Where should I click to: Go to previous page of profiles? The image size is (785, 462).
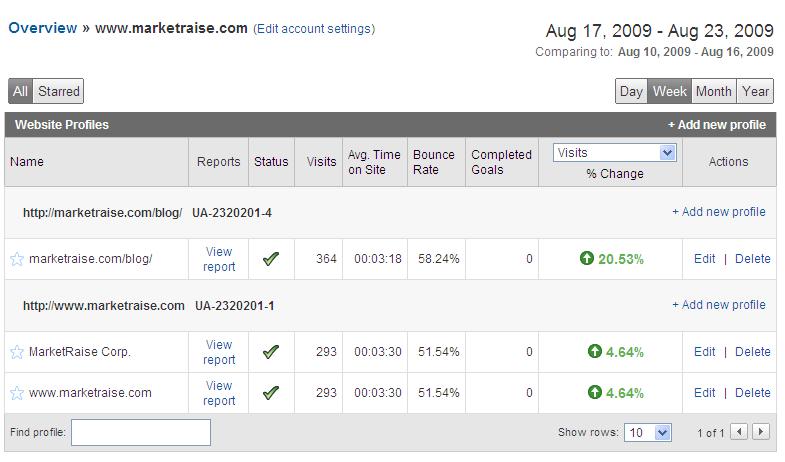pos(739,431)
